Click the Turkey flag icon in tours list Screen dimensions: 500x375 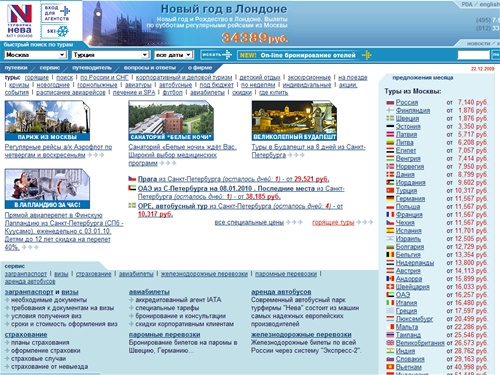point(390,191)
